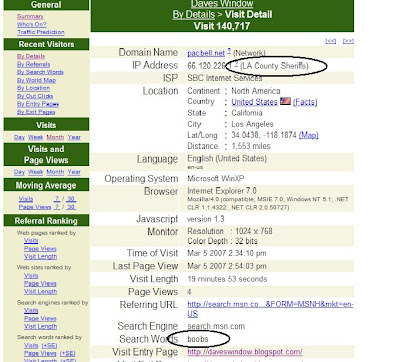The height and width of the screenshot is (362, 400).
Task: Select the 'Los Angeles' city value
Action: click(252, 124)
